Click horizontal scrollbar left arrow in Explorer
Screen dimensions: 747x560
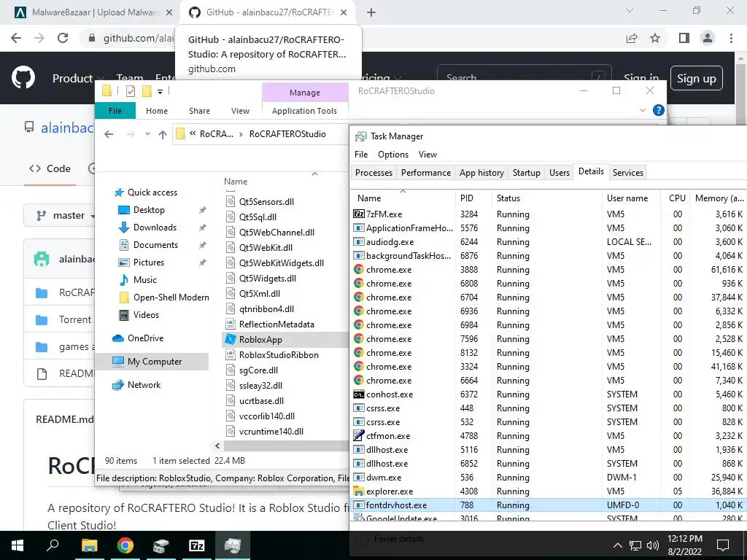pos(217,446)
